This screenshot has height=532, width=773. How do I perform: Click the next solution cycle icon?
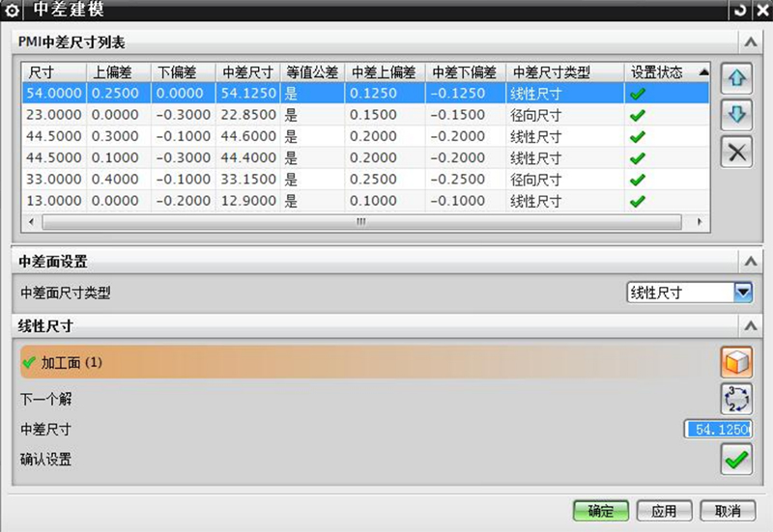pos(736,398)
